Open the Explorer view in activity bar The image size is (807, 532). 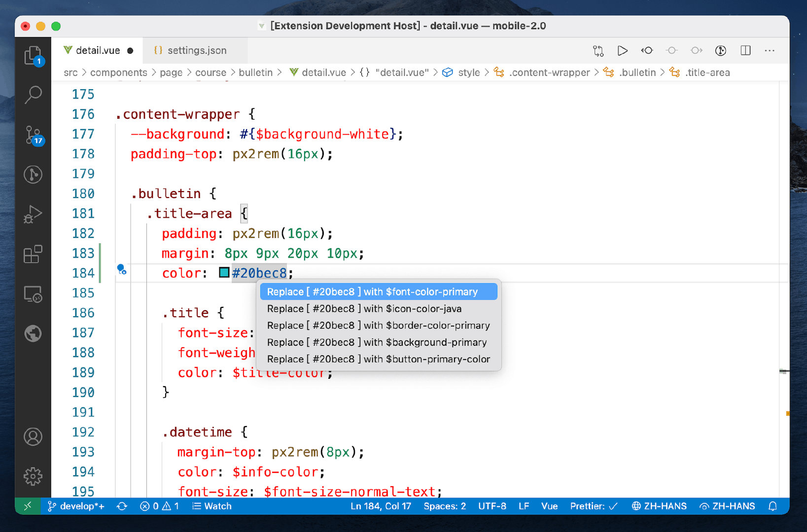click(33, 55)
